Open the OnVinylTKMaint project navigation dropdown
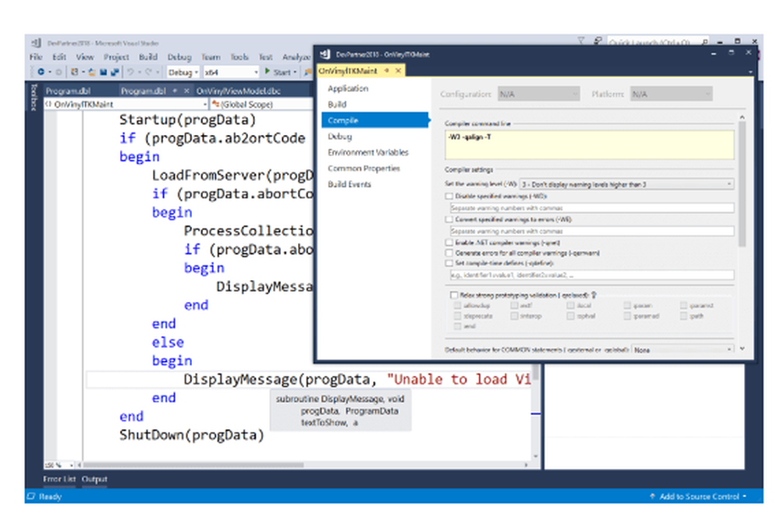780x532 pixels. [126, 104]
